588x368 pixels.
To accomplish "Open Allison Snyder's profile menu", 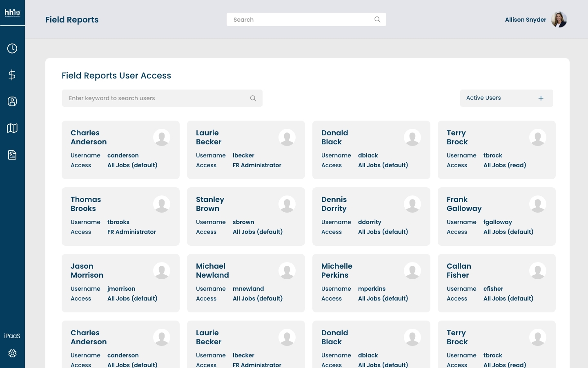I will pyautogui.click(x=526, y=20).
